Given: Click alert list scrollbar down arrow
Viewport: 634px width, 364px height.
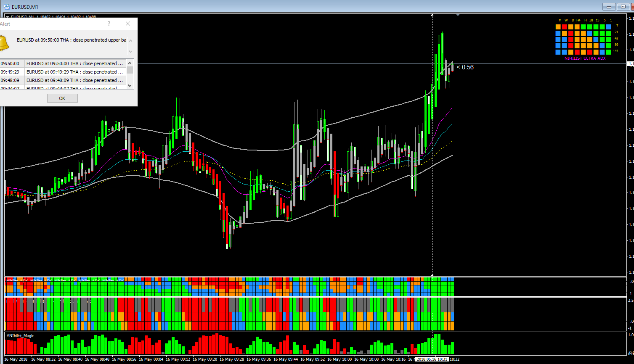Looking at the screenshot, I should 130,85.
